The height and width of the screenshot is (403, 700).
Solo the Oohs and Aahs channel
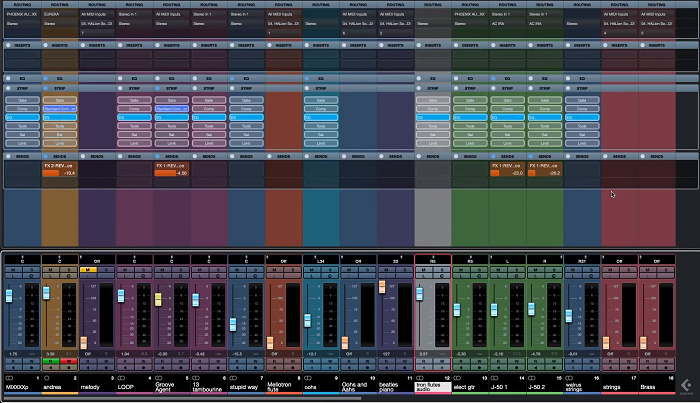(367, 270)
